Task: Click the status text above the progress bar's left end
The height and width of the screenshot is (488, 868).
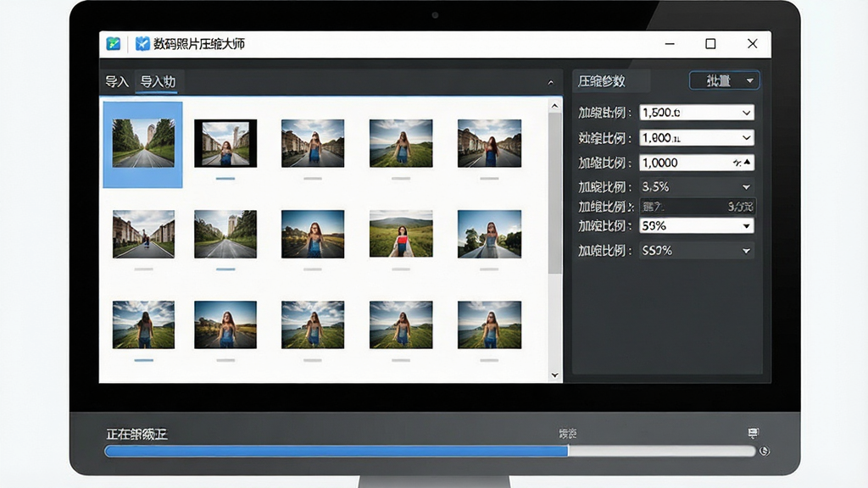Action: pos(136,435)
